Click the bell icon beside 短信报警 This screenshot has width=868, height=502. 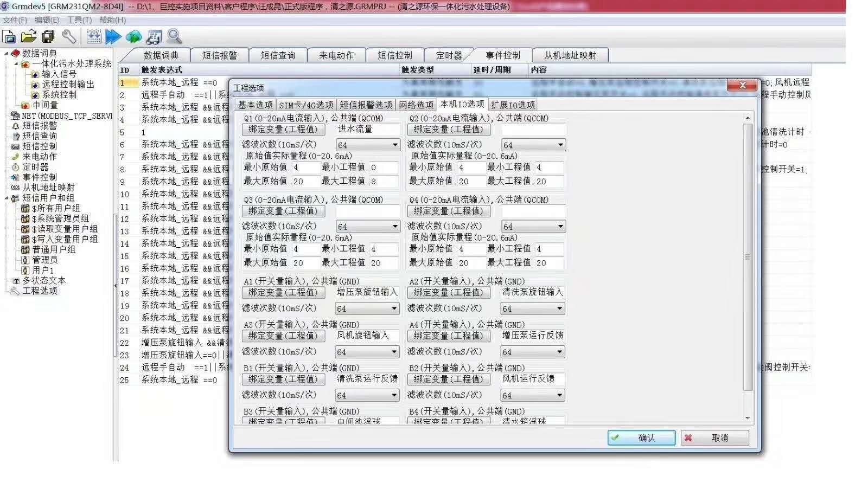(x=15, y=126)
